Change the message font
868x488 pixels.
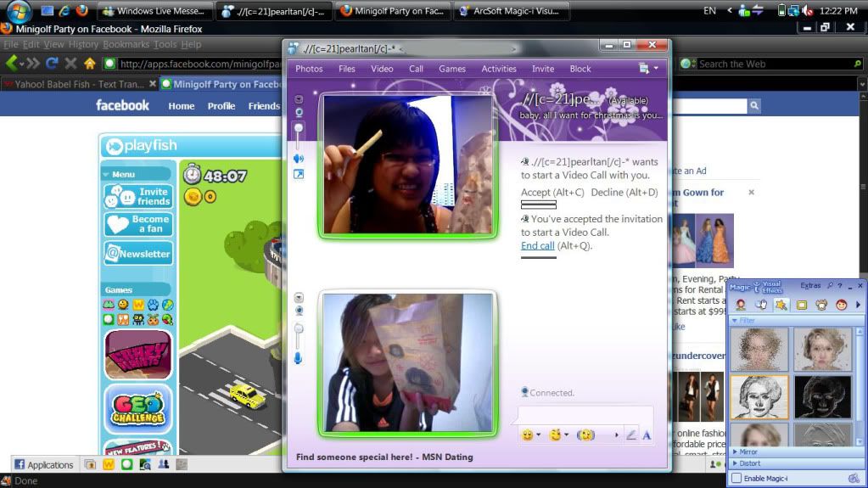(647, 435)
